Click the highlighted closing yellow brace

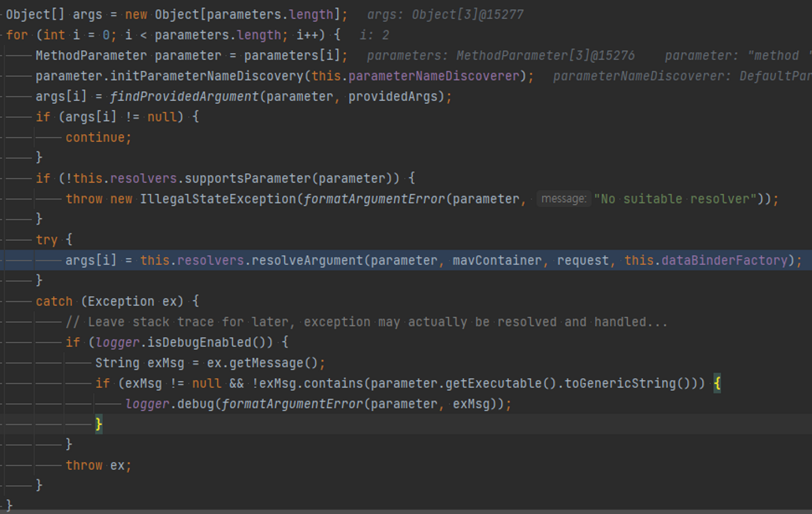click(99, 424)
